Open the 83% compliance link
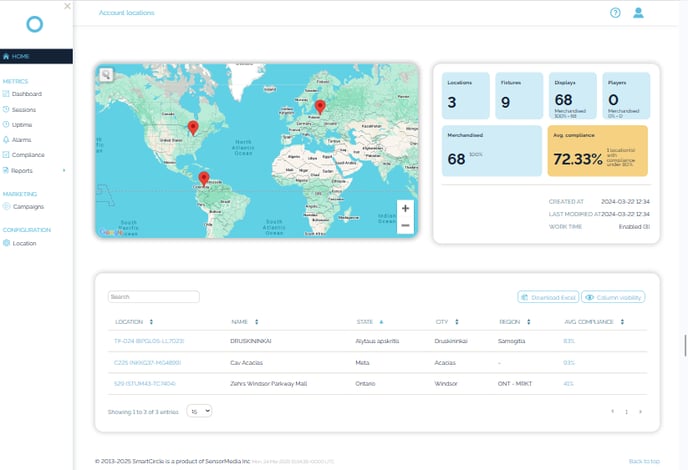The image size is (688, 470). (569, 341)
